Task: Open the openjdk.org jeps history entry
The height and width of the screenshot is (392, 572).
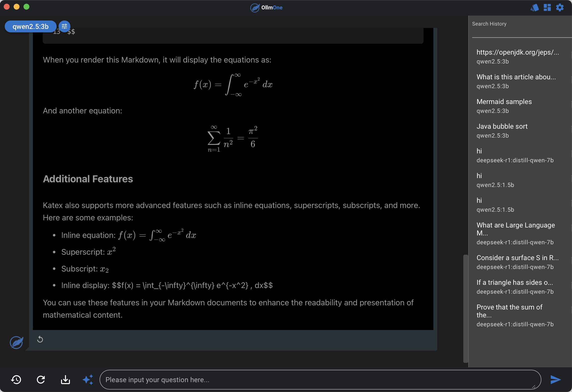Action: click(x=518, y=52)
